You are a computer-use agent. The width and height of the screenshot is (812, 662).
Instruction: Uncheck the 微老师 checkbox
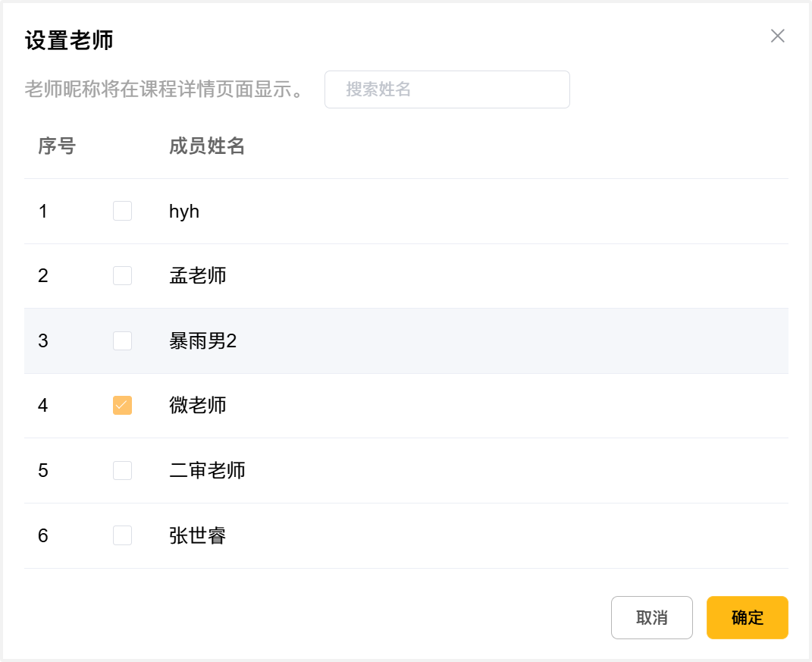tap(122, 405)
